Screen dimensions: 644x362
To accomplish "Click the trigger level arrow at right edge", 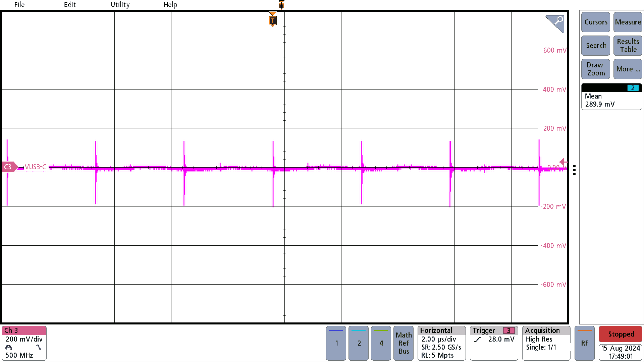I will 563,162.
